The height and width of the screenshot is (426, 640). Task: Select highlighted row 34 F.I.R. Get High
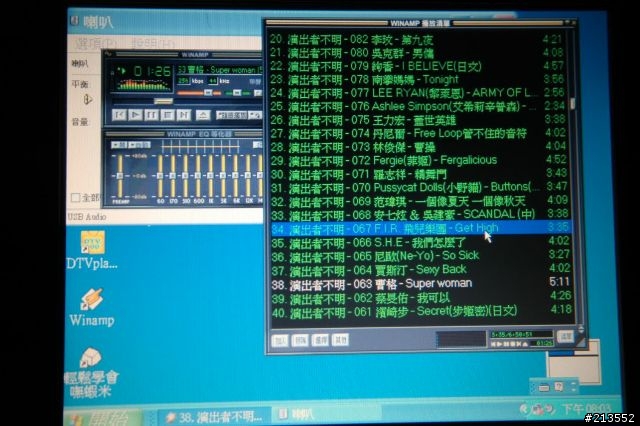click(x=420, y=228)
